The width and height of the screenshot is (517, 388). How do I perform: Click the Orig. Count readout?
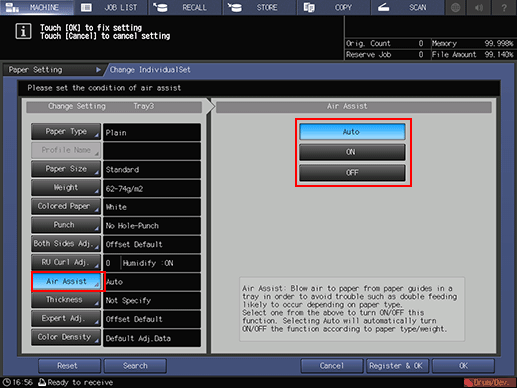point(385,43)
